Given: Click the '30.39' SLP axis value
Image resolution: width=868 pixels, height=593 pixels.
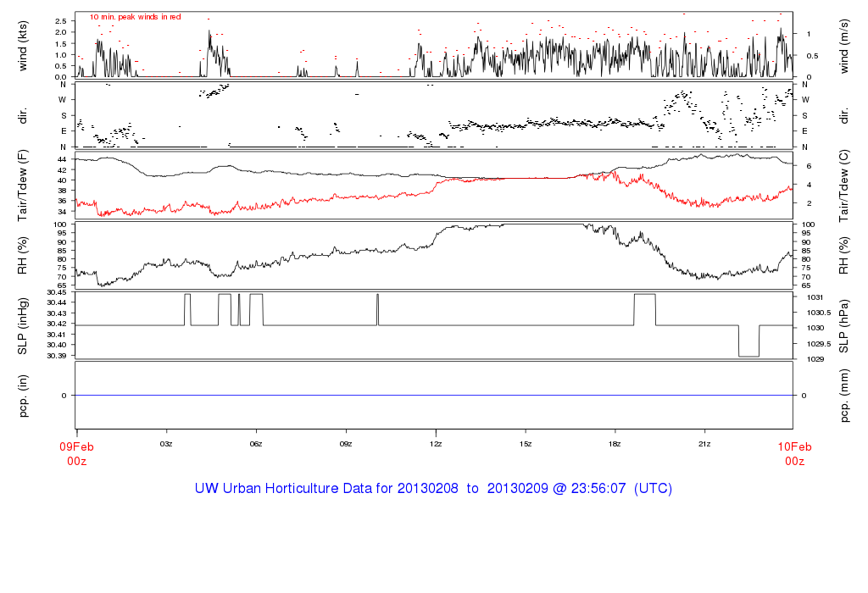Looking at the screenshot, I should (57, 356).
